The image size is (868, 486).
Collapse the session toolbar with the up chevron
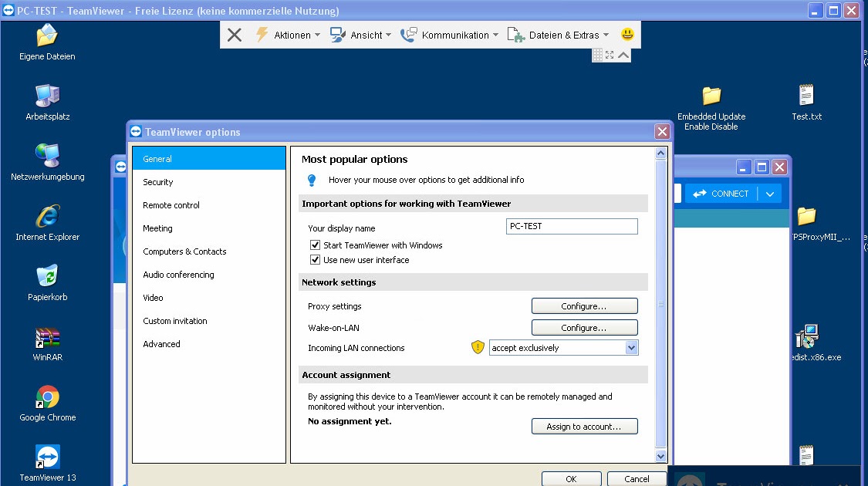click(623, 55)
